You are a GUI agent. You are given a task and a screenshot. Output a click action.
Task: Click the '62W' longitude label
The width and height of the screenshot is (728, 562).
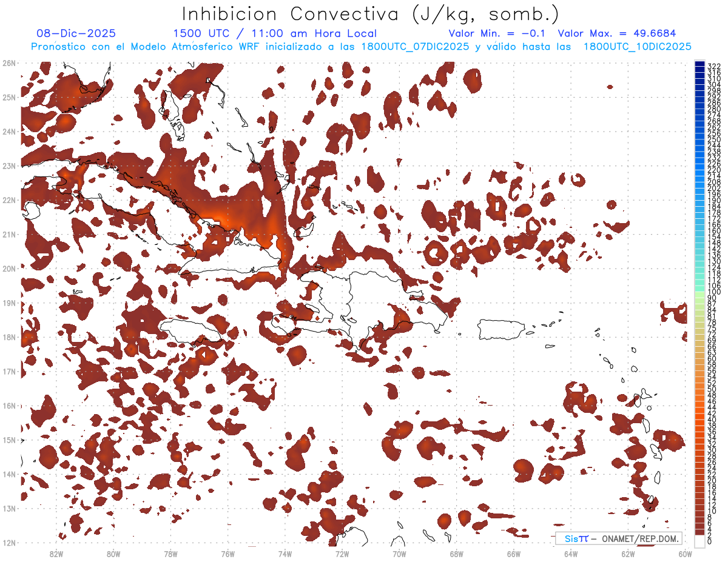click(628, 554)
